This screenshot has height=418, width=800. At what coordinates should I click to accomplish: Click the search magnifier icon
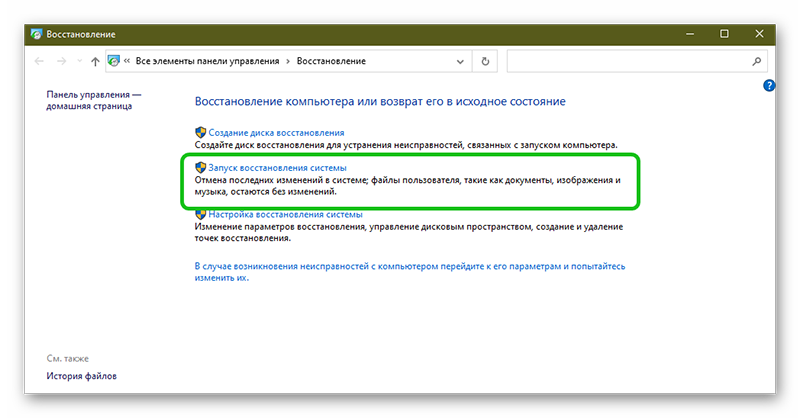757,61
